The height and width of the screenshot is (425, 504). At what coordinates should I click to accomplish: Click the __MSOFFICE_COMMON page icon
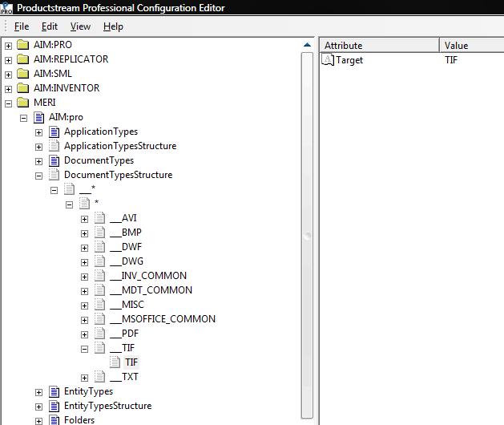pos(99,319)
